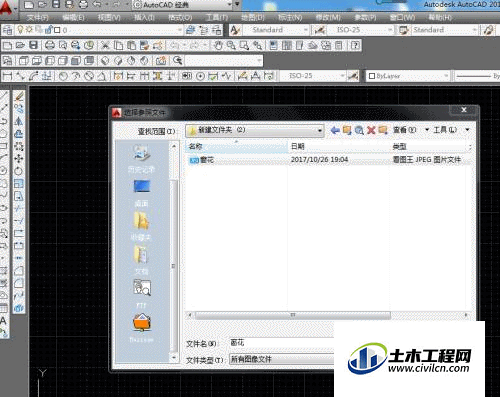Select the Zoom Window tool
The width and height of the screenshot is (500, 397).
pos(244,45)
